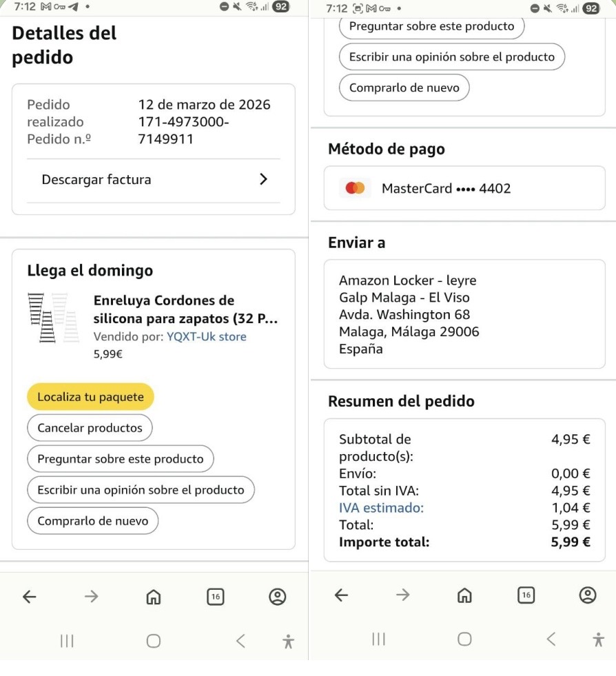Viewport: 616px width, 676px height.
Task: Tap Escribir una opinión button in left screen
Action: tap(141, 490)
